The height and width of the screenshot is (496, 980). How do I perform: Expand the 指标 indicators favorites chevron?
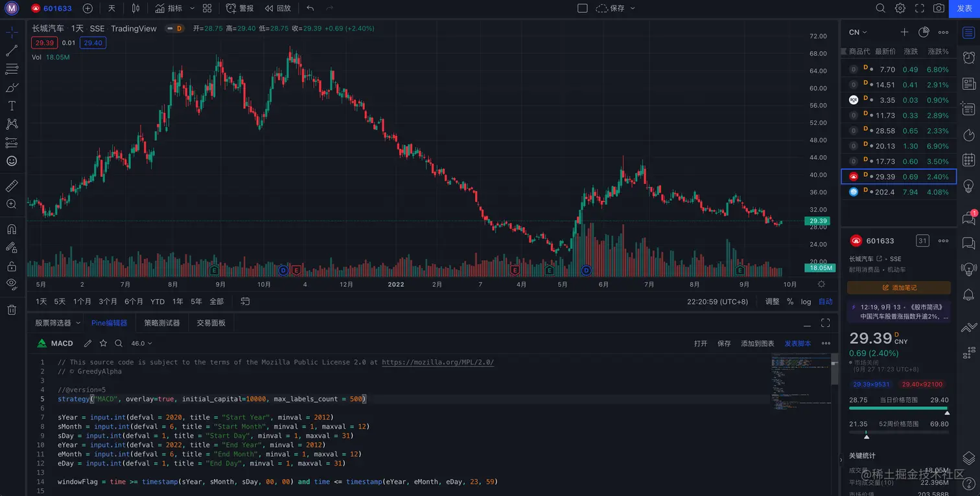pos(190,8)
